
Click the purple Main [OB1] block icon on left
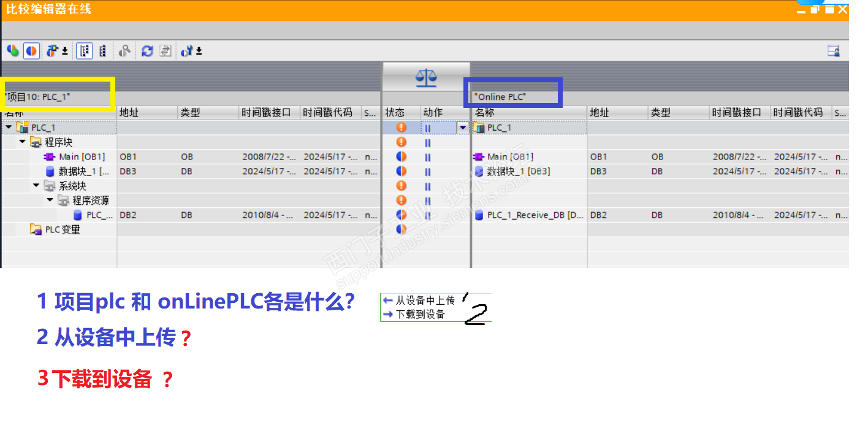50,156
